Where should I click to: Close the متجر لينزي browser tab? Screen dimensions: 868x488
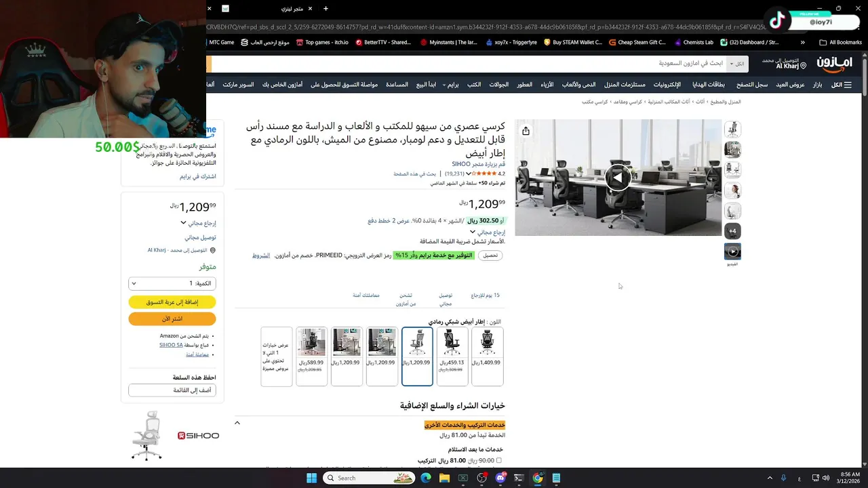310,9
